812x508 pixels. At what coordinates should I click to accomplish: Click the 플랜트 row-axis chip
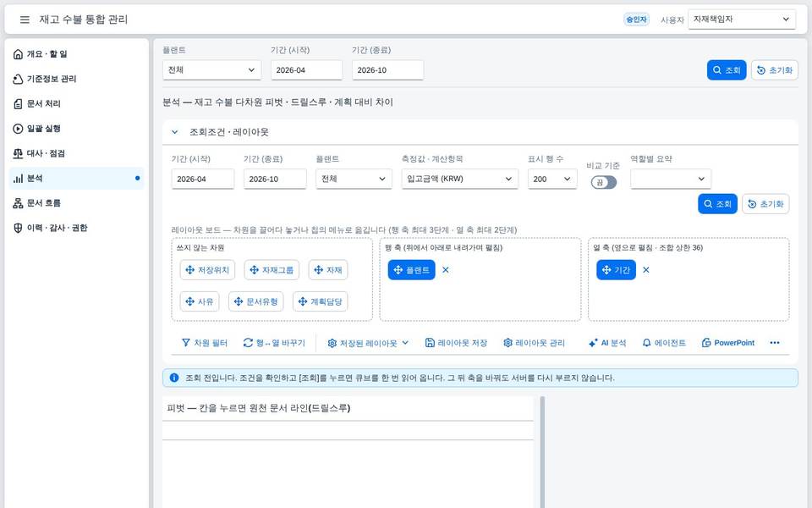click(x=412, y=270)
